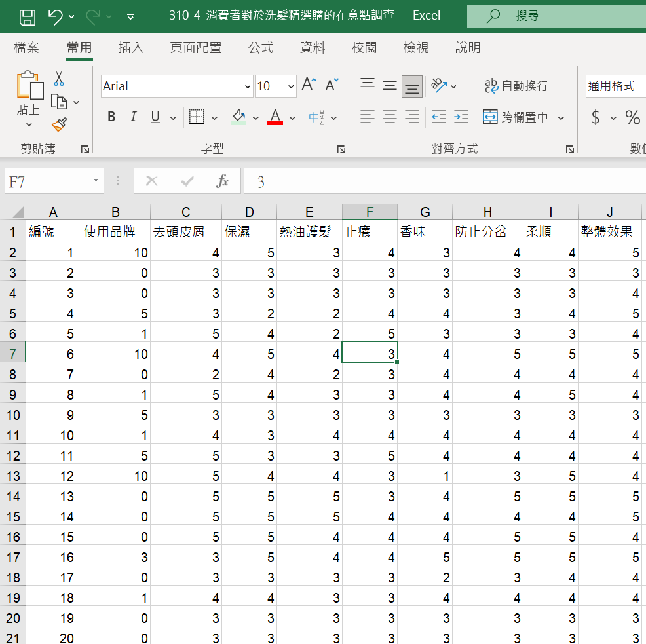Click the Cut scissors icon
This screenshot has width=646, height=644.
click(x=59, y=79)
